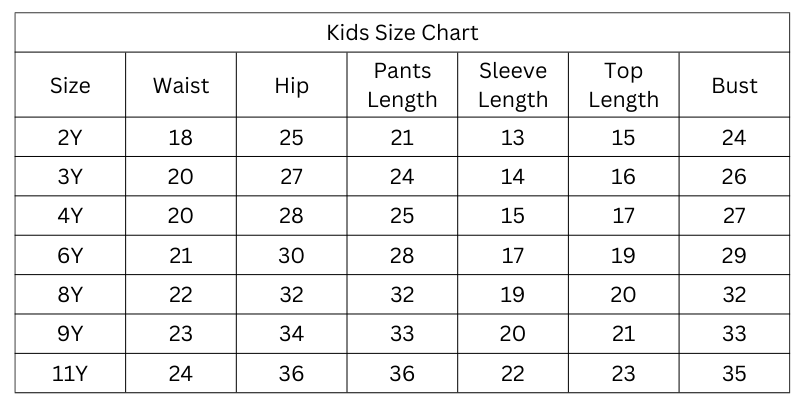Click the 11Y size row label
Viewport: 800px width, 400px height.
pos(70,373)
